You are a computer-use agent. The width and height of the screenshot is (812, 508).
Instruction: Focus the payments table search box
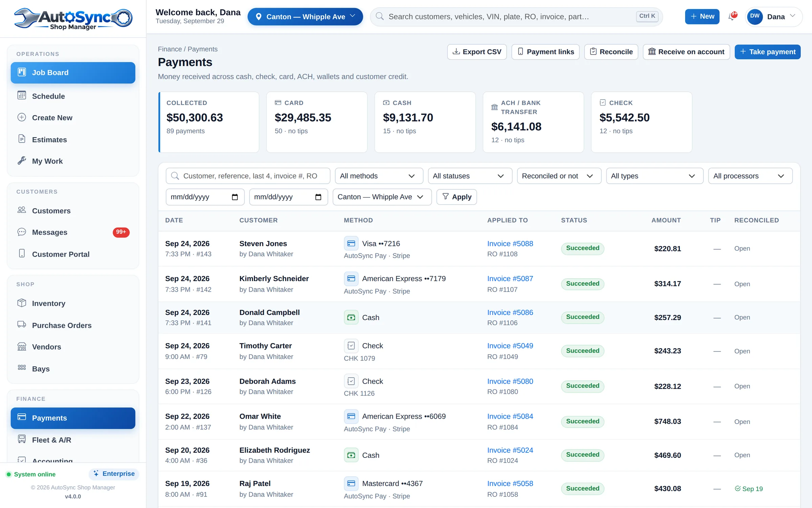click(248, 176)
